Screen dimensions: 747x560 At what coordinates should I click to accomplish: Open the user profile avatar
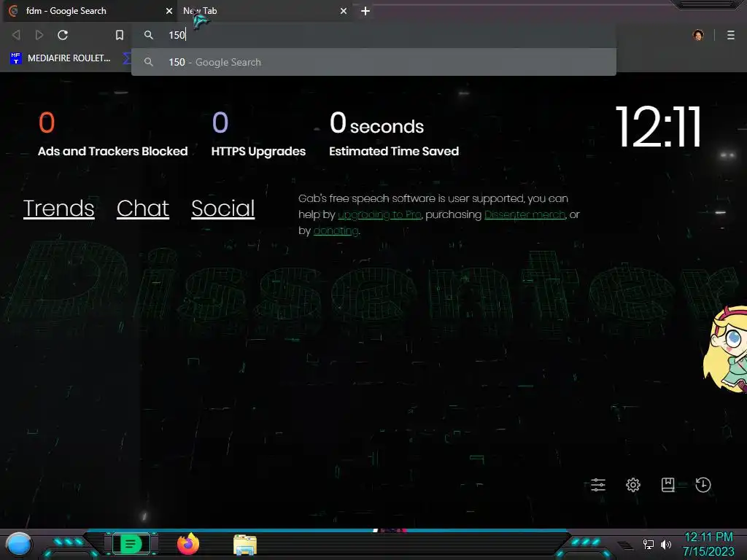(698, 35)
